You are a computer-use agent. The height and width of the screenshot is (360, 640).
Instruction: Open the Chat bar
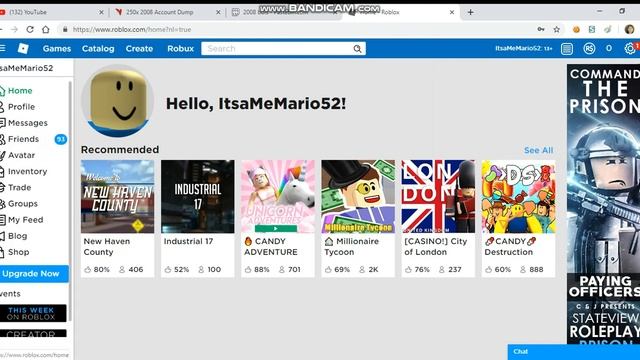click(574, 352)
